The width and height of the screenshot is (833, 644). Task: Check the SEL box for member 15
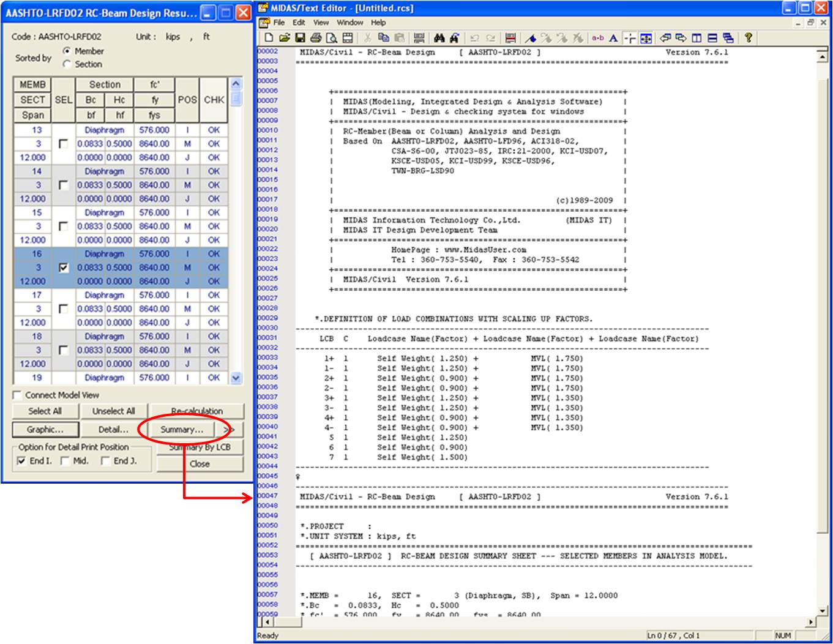[x=63, y=227]
